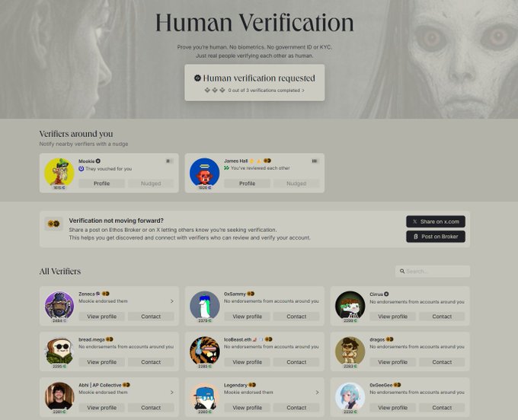Screen dimensions: 518x420
Task: Contact Cirrus
Action: pyautogui.click(x=442, y=317)
